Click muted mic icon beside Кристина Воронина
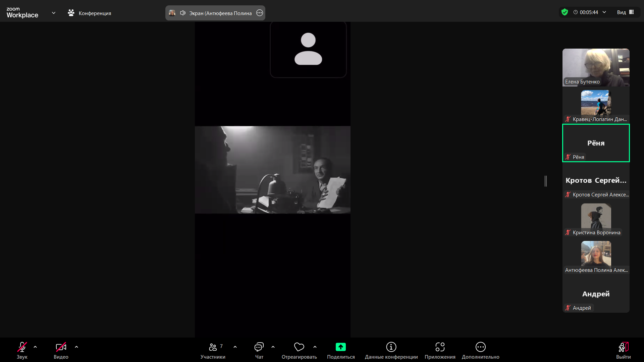Viewport: 644px width, 362px height. click(568, 232)
